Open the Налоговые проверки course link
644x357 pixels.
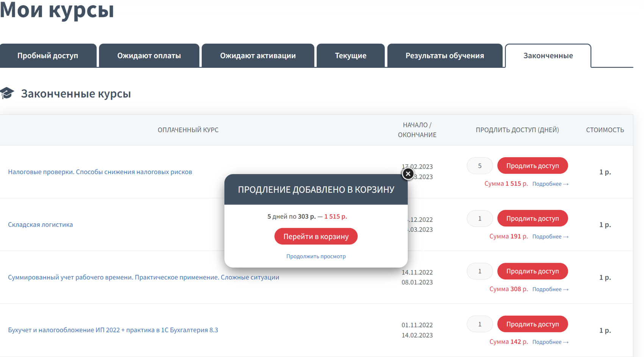click(x=100, y=172)
